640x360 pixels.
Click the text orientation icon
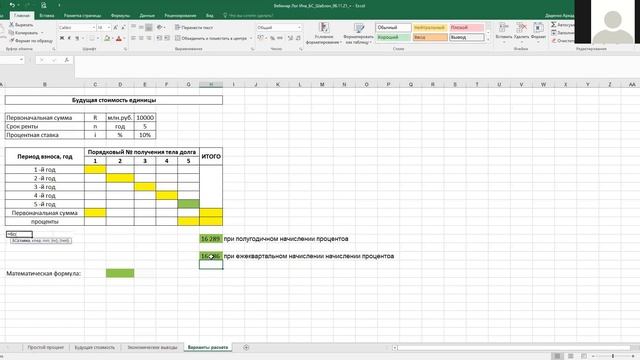(160, 27)
